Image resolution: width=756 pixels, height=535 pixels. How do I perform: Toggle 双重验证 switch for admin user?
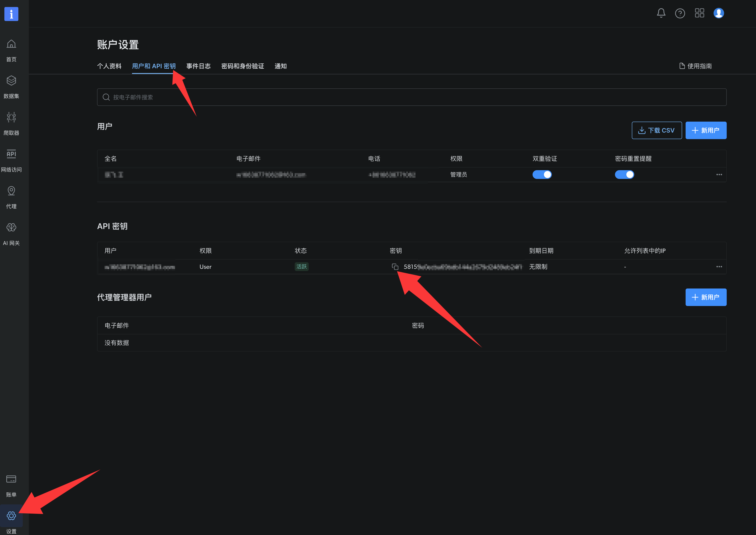click(x=542, y=175)
